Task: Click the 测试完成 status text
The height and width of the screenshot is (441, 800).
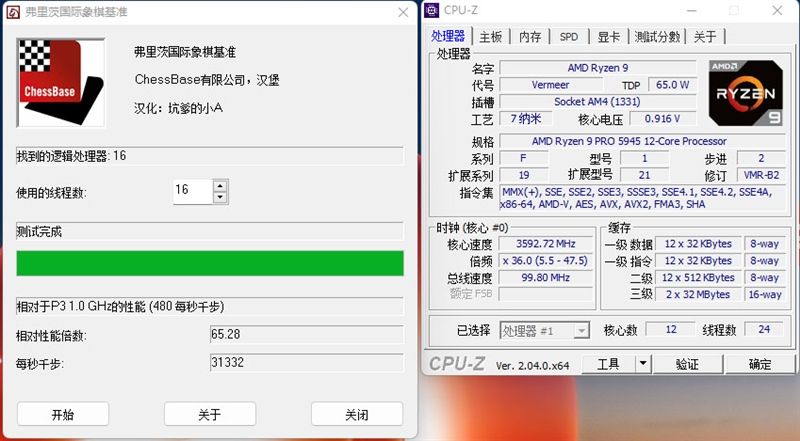Action: pyautogui.click(x=39, y=232)
